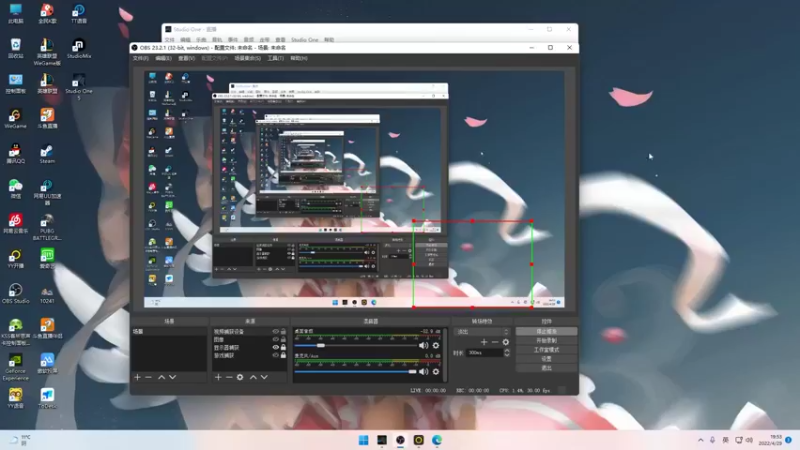
Task: Open the View menu in OBS
Action: [186, 58]
